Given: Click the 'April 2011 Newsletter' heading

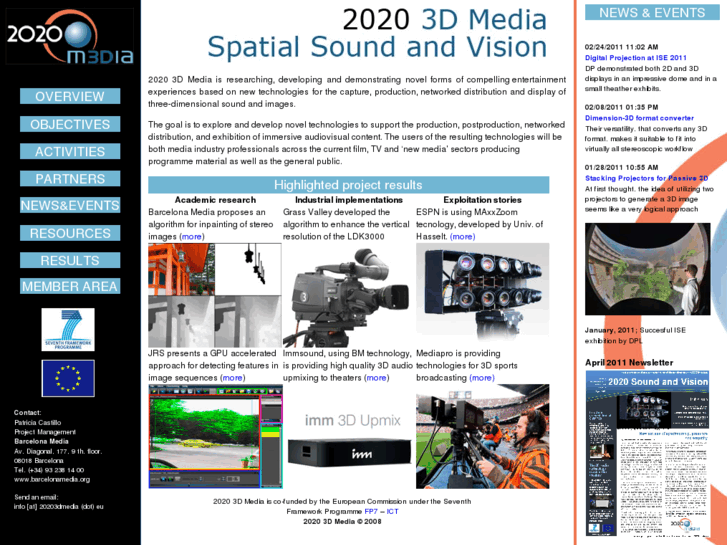Looking at the screenshot, I should [629, 362].
